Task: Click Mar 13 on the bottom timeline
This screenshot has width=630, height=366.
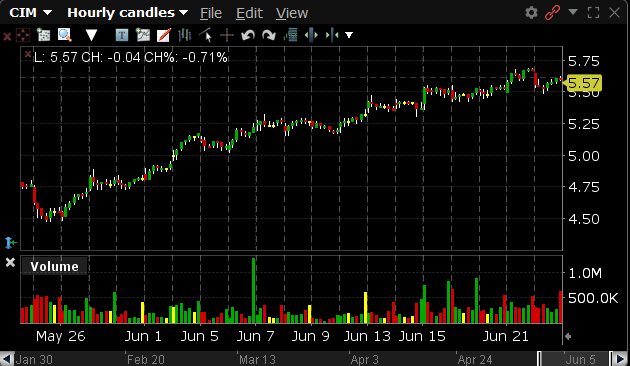Action: pos(257,360)
